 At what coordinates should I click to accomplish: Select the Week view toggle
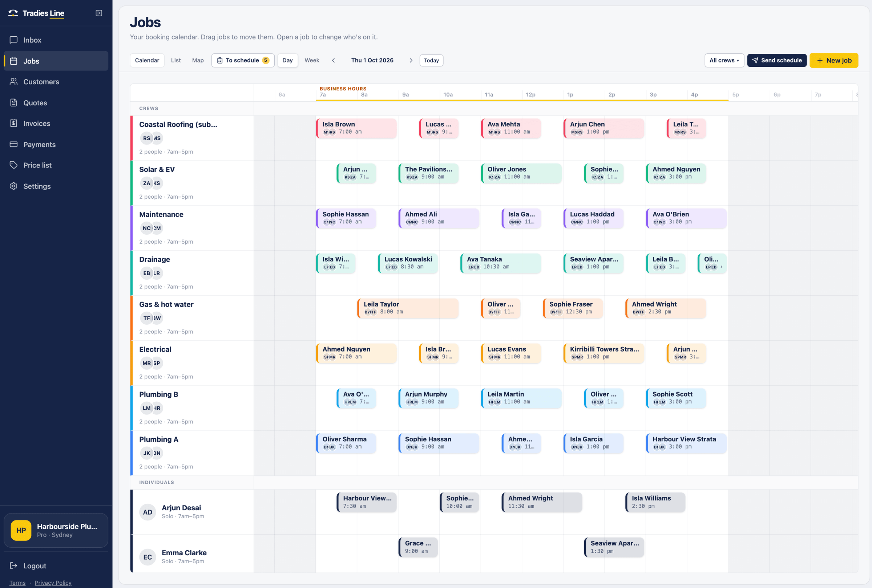(312, 60)
